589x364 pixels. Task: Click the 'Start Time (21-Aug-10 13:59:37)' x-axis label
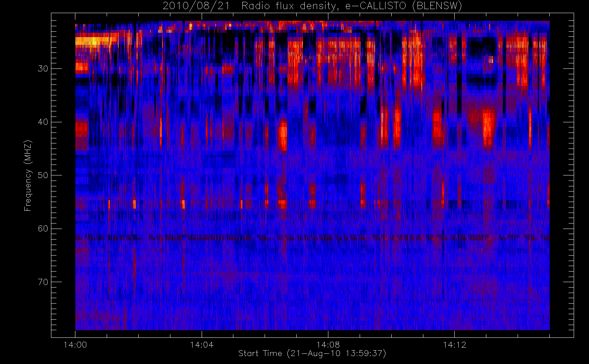point(312,353)
